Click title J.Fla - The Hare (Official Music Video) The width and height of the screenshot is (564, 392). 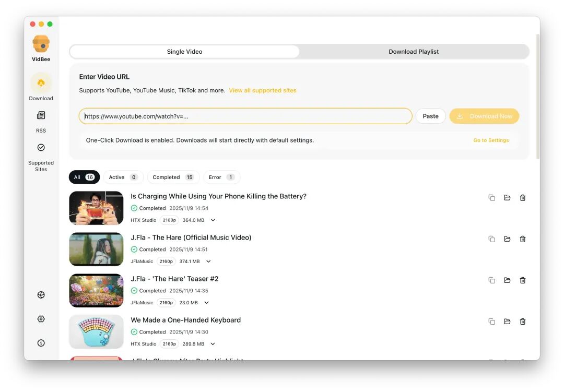[x=191, y=237]
